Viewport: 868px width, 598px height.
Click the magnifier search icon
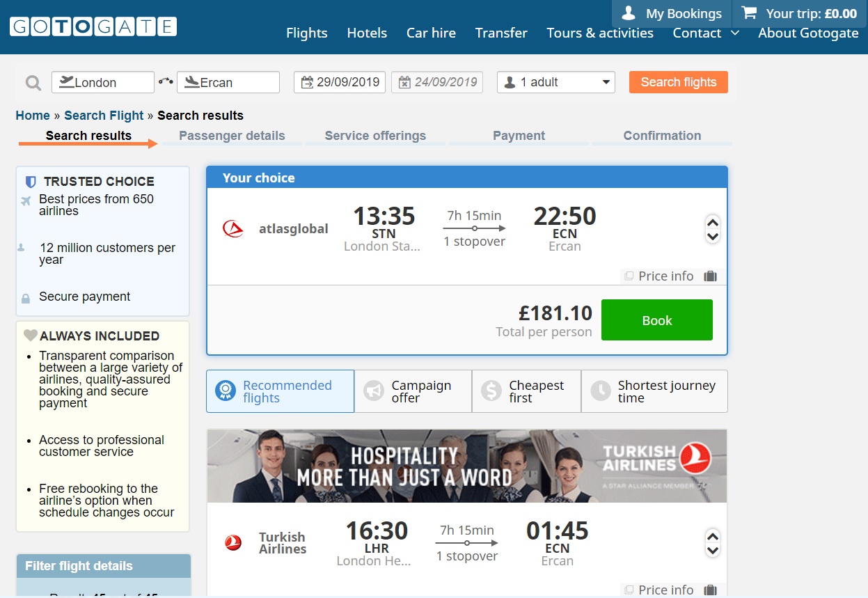pos(33,83)
